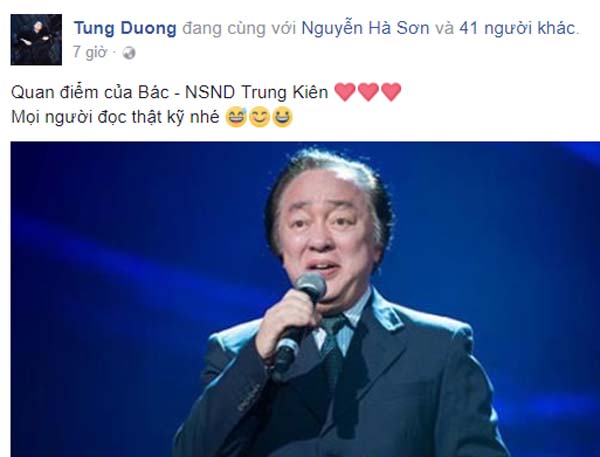Click the globe public privacy icon
The image size is (600, 457).
pos(129,53)
